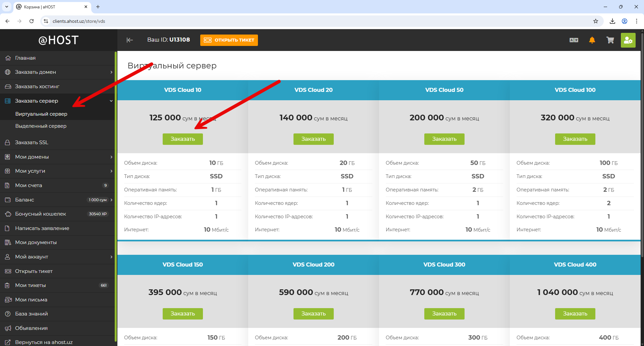Click the server icon beside Заказать сервер
This screenshot has width=644, height=346.
[x=8, y=101]
